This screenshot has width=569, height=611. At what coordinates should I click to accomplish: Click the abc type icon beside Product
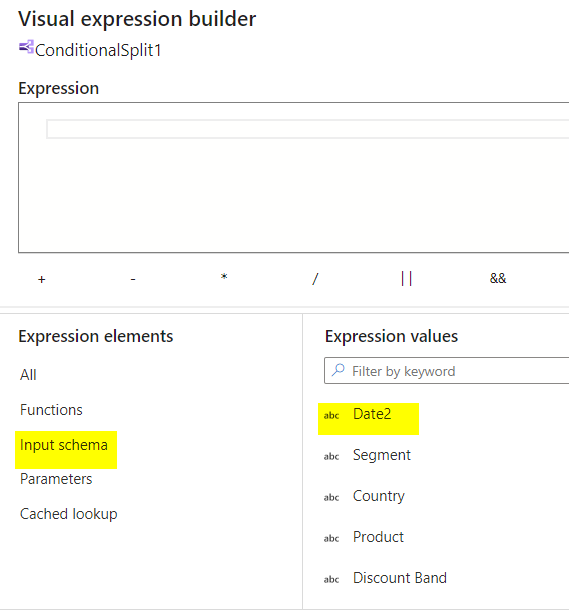pos(331,538)
